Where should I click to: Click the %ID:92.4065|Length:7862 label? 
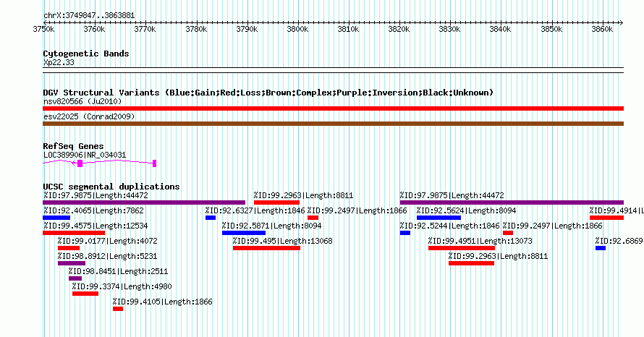[93, 211]
